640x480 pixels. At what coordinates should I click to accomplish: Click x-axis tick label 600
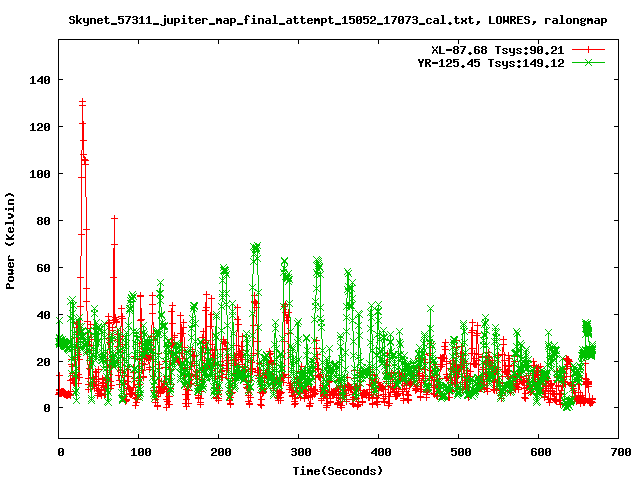click(540, 452)
